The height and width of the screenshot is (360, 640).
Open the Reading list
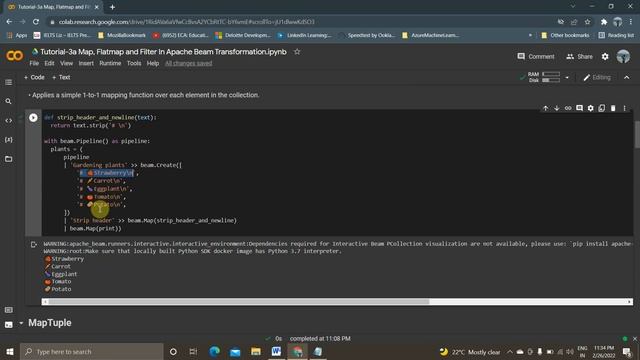pyautogui.click(x=616, y=36)
